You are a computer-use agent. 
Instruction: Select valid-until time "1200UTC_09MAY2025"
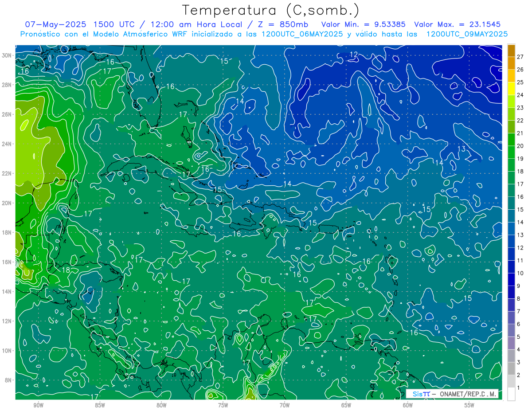click(x=466, y=34)
